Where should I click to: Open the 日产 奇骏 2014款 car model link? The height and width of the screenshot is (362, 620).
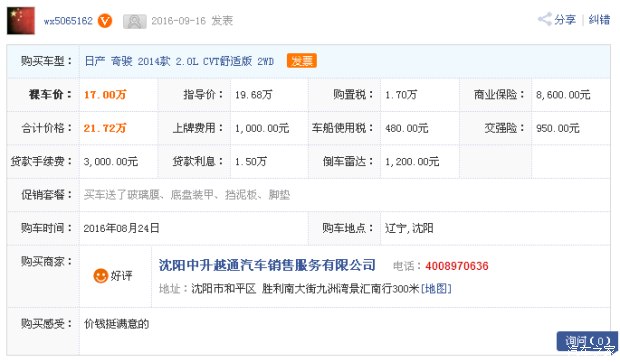(x=179, y=61)
